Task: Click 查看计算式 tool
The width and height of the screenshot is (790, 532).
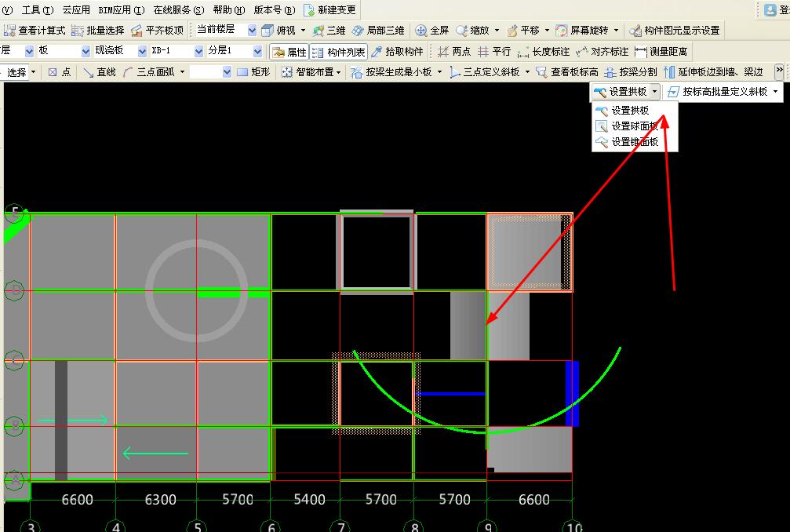Action: coord(35,31)
